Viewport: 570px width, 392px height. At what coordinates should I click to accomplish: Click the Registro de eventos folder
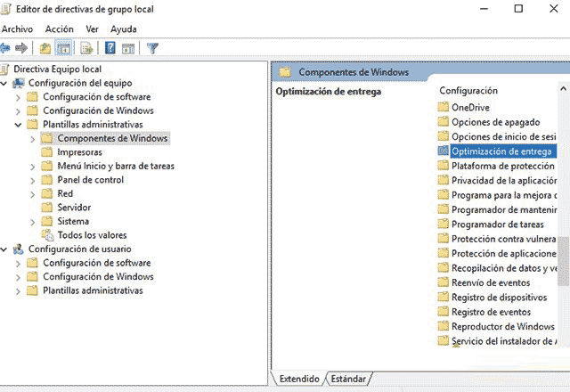[x=490, y=312]
